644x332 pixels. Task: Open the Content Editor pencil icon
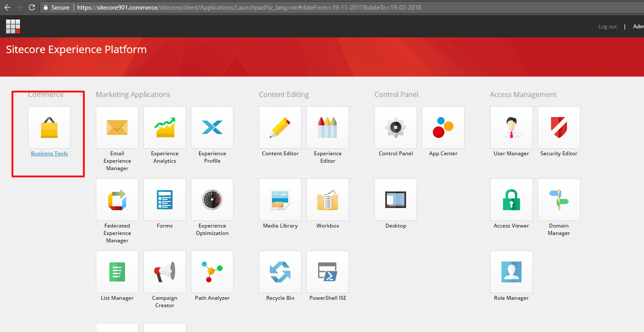[x=280, y=127]
